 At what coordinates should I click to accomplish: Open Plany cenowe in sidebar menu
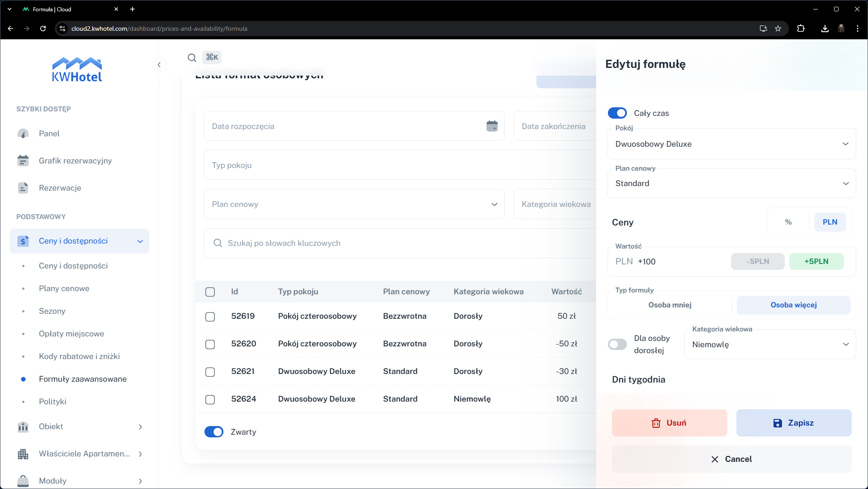(64, 288)
